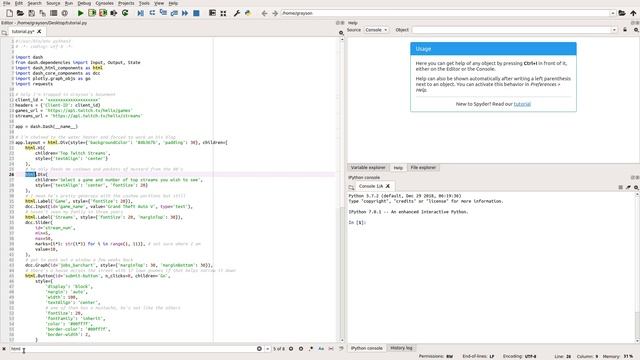The image size is (640, 360).
Task: Open Preferences via wrench icon
Action: (x=237, y=13)
